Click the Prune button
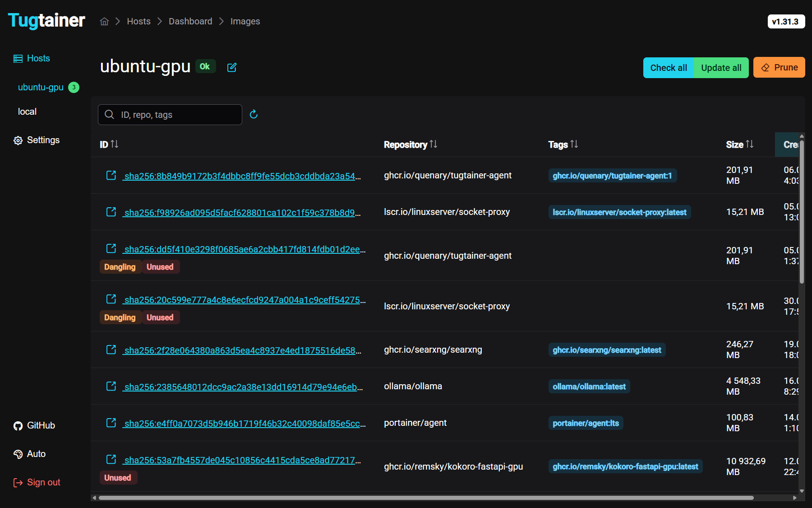 pyautogui.click(x=779, y=67)
